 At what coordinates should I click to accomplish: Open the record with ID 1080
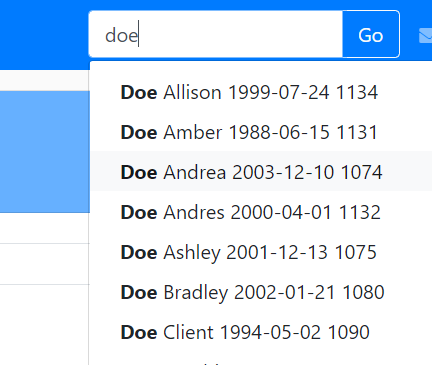261,291
